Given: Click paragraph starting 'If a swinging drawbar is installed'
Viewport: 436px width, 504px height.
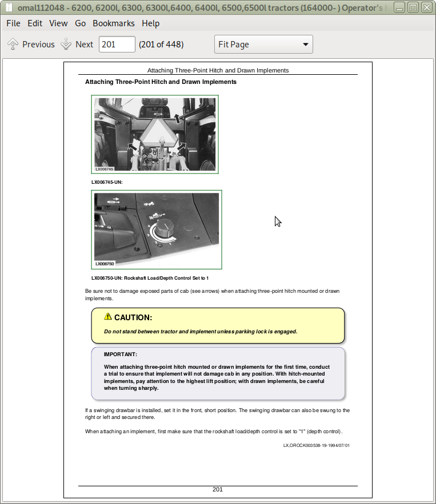Looking at the screenshot, I should click(x=217, y=414).
